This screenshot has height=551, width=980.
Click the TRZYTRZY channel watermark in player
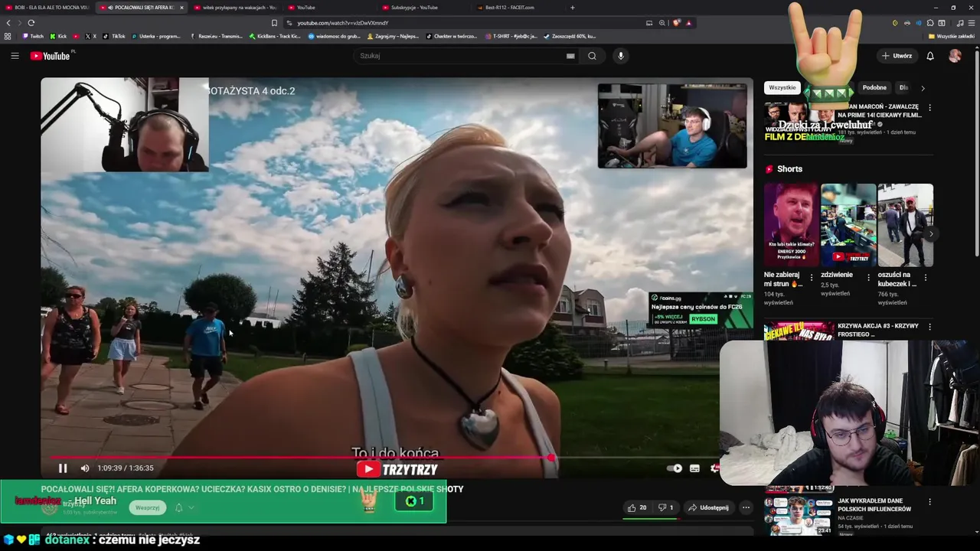(x=397, y=469)
